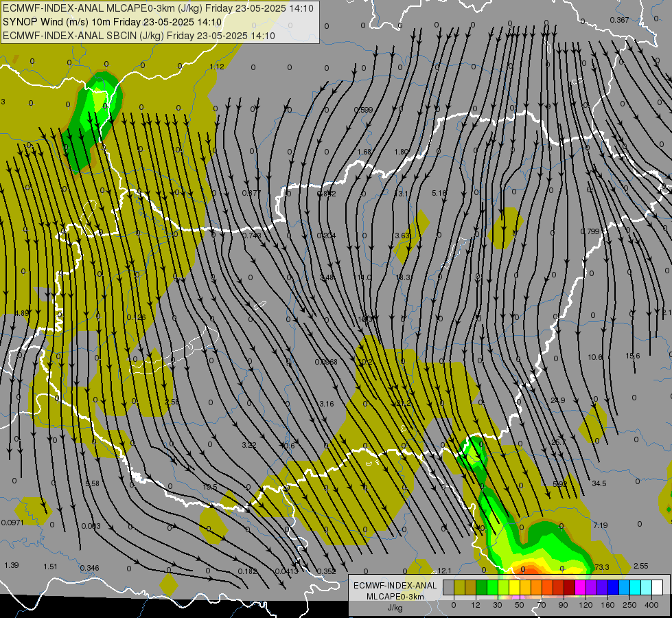Click the 'ECMWF-INDEX-ANAL MLCAPE0-3km (J/kg)' header line
This screenshot has height=618, width=672.
point(158,8)
